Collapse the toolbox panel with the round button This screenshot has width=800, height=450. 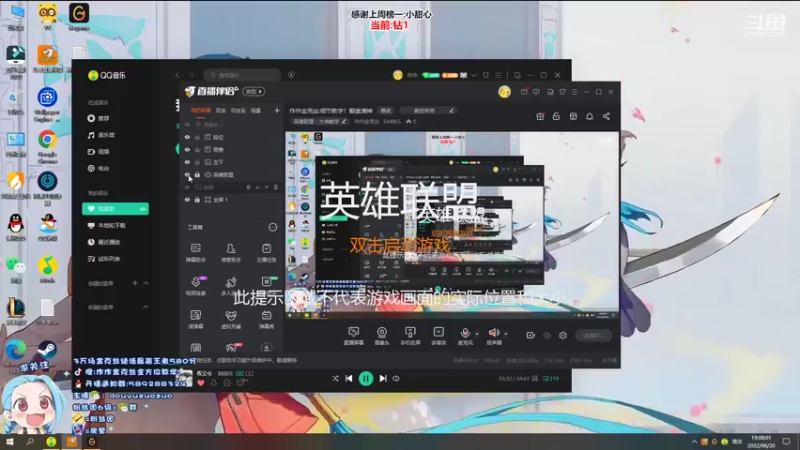click(x=273, y=227)
